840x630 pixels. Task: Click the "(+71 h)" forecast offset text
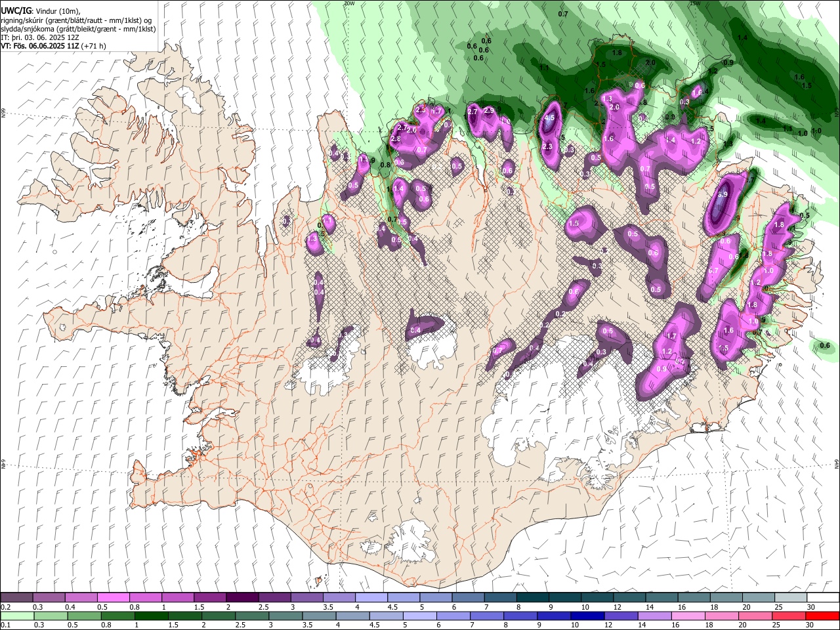click(94, 46)
